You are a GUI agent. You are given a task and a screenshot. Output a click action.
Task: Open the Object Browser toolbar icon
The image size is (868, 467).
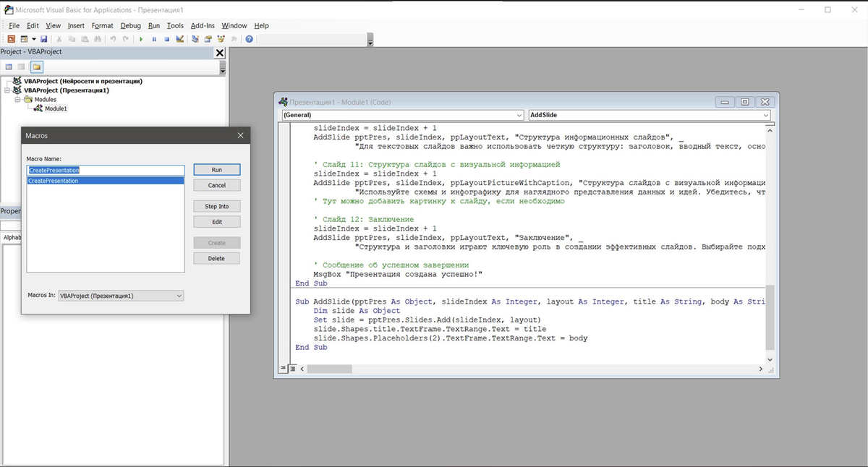[221, 39]
